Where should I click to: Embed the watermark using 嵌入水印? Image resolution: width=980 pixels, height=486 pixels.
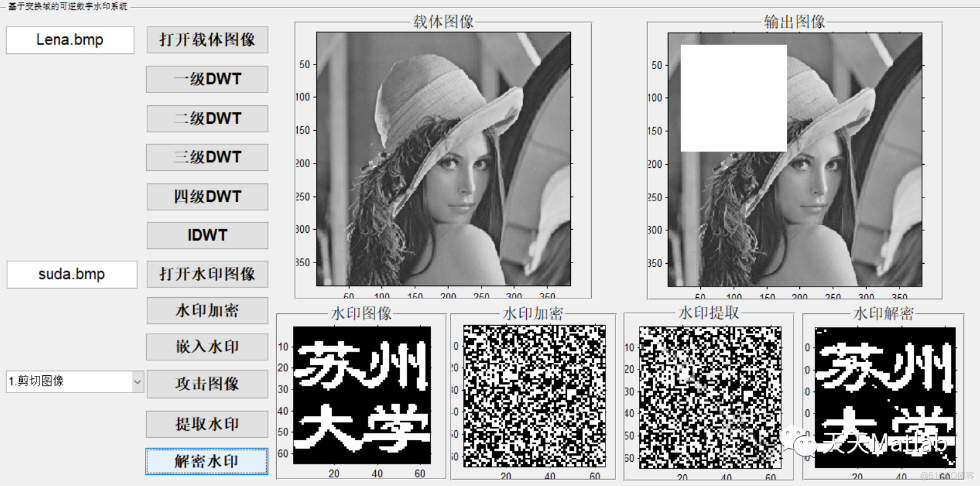(207, 347)
